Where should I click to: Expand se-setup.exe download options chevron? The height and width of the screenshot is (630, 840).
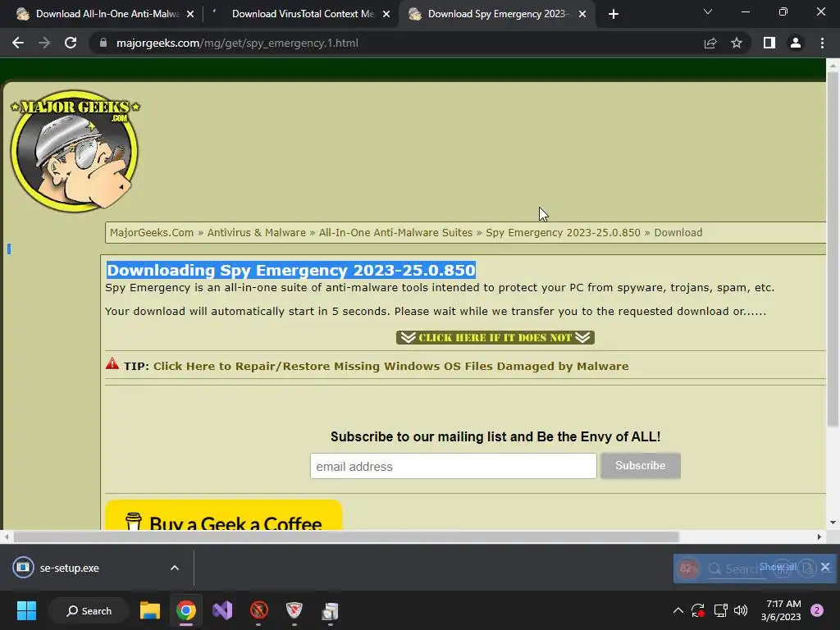point(175,568)
